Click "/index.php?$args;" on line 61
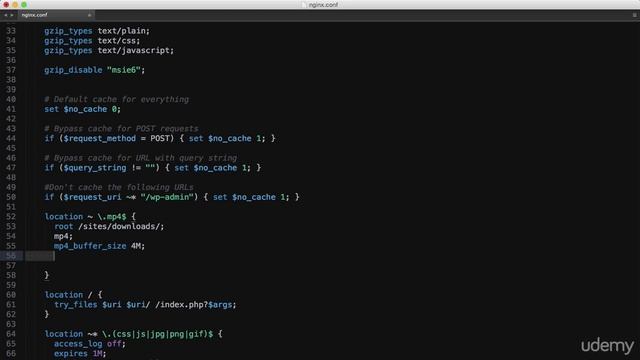Viewport: 640px width, 360px height. [196, 305]
